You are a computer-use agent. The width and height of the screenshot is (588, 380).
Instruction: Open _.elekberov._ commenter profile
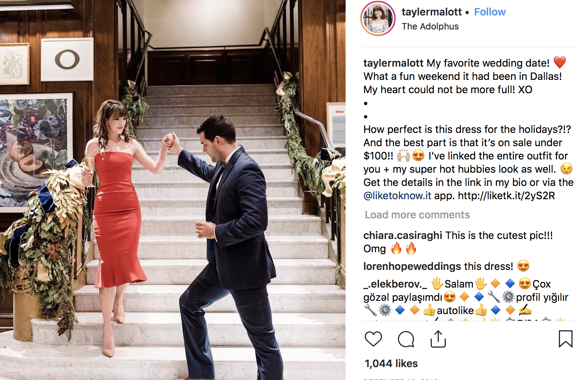click(x=395, y=284)
